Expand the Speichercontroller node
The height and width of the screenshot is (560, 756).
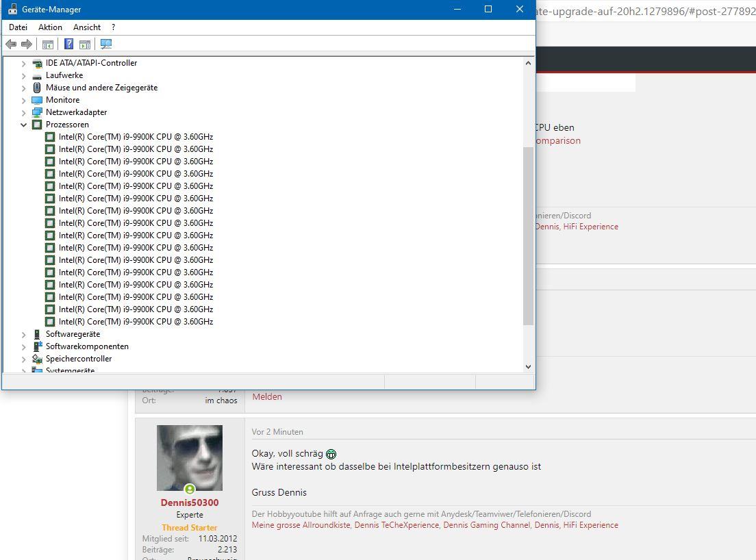pyautogui.click(x=23, y=359)
